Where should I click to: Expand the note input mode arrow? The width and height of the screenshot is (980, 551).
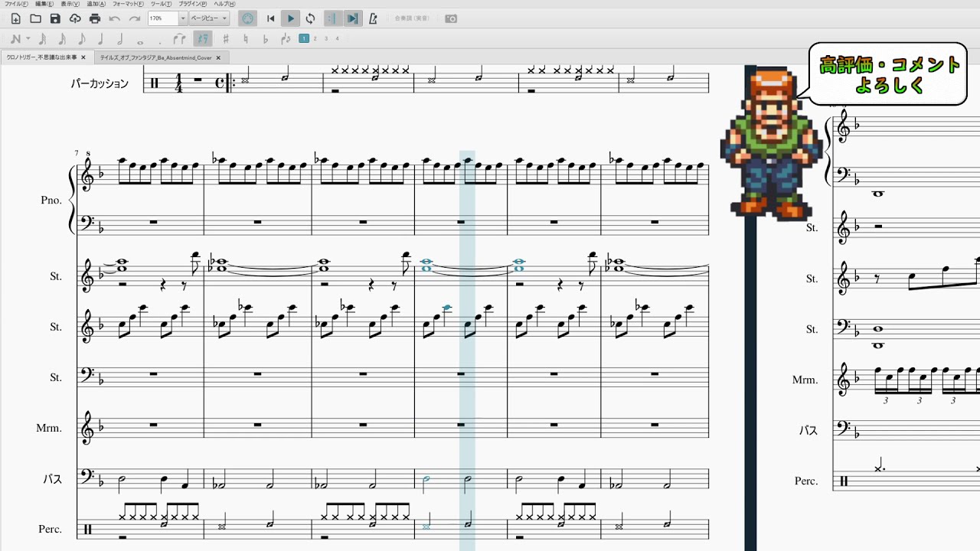pyautogui.click(x=28, y=39)
